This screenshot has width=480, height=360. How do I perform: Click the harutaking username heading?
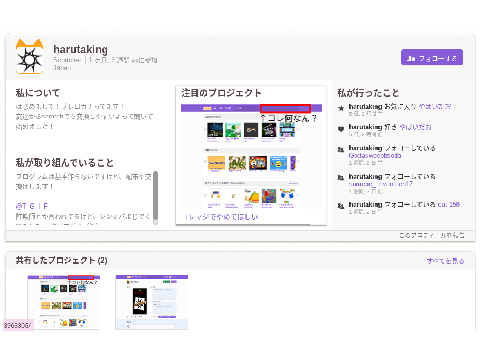(x=81, y=49)
